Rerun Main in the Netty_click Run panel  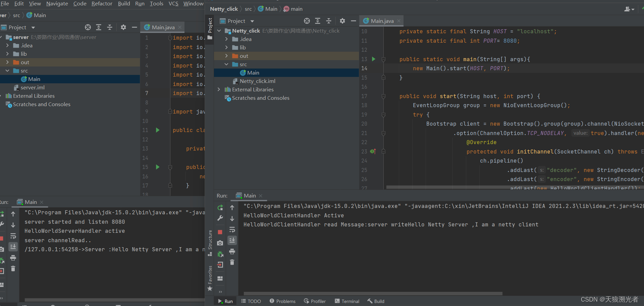(x=220, y=208)
